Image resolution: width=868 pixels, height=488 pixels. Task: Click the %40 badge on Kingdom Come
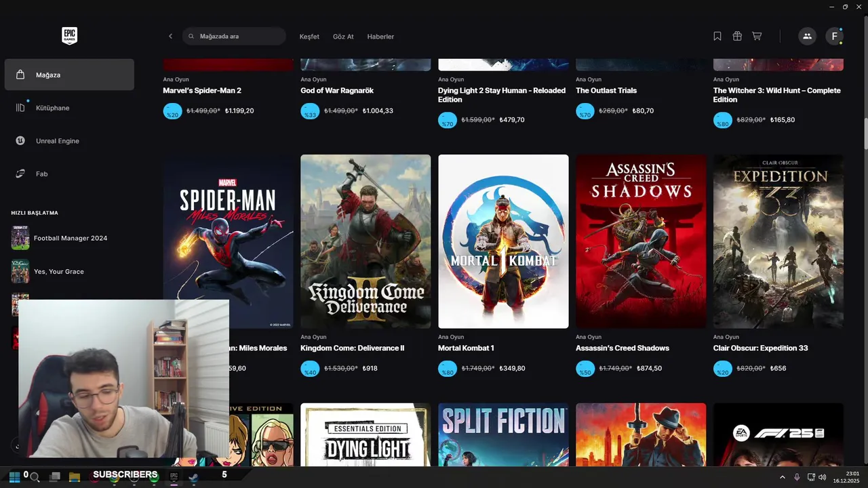coord(310,369)
